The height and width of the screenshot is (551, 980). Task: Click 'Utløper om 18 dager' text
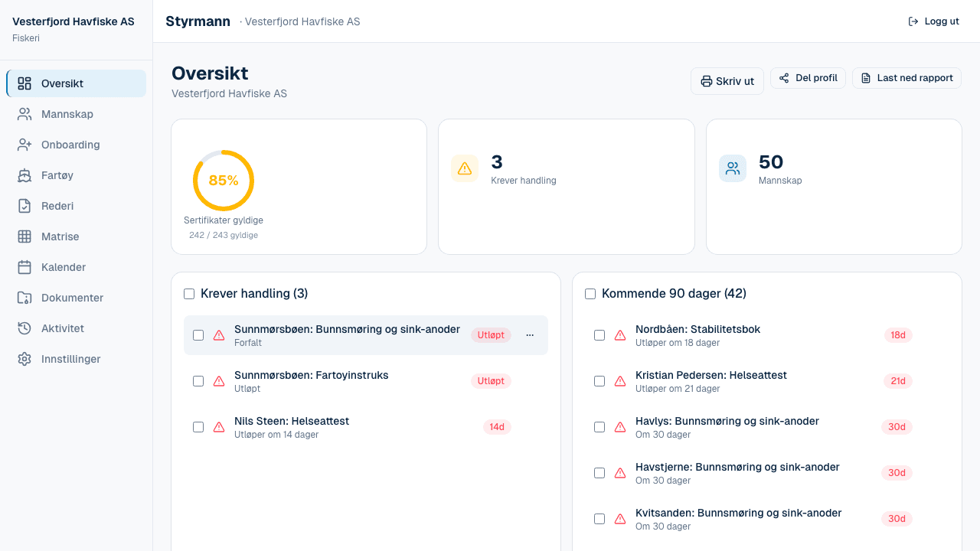[x=678, y=343]
